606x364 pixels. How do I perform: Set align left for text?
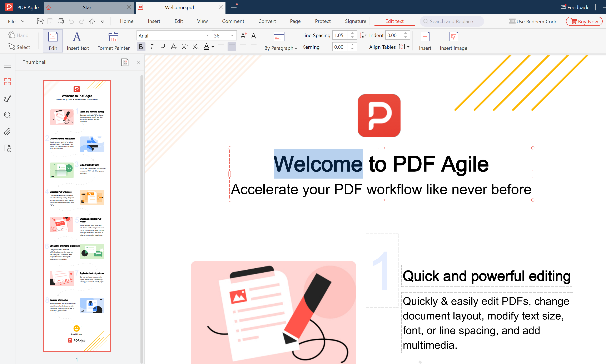[x=221, y=47]
